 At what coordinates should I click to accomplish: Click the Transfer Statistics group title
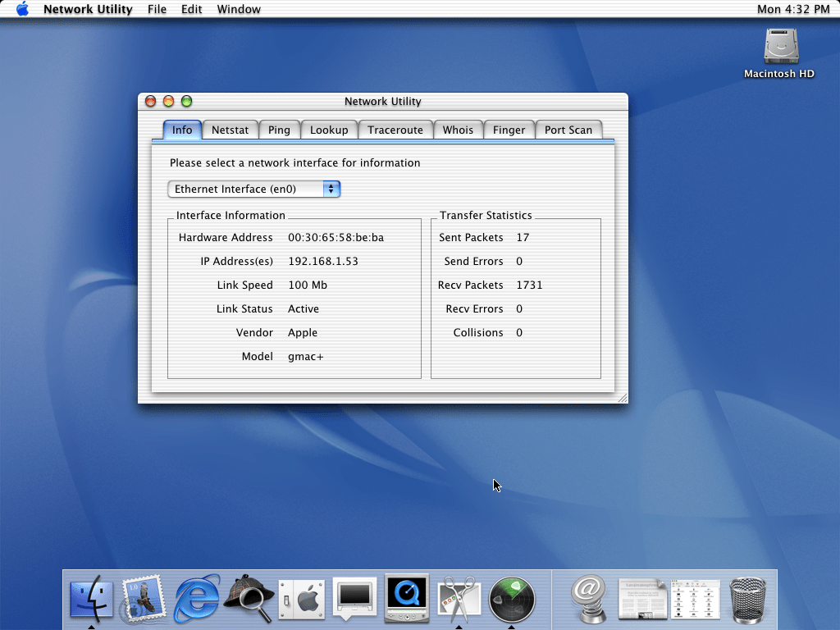pos(486,216)
